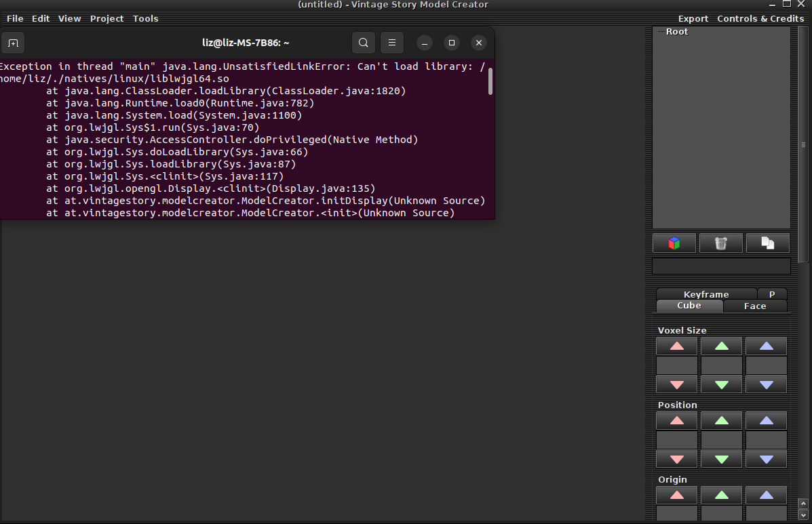Open a new terminal tab
This screenshot has height=524, width=812.
(13, 43)
